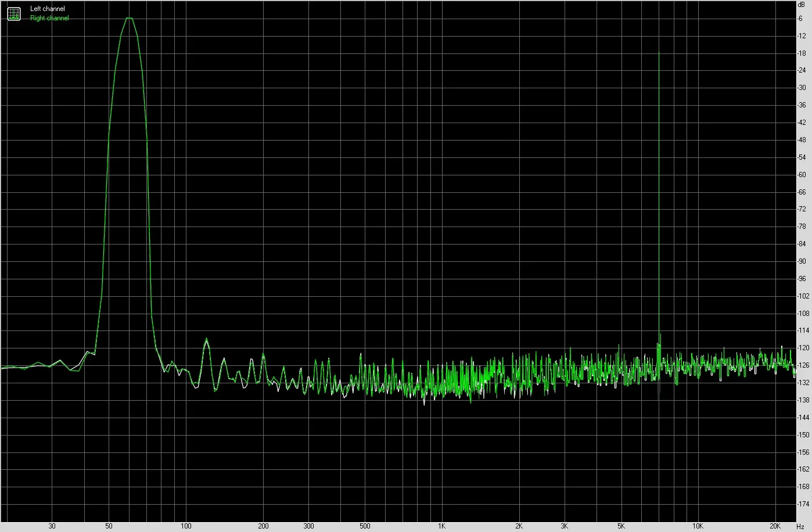
Task: Click the 10K frequency axis label
Action: pos(698,526)
